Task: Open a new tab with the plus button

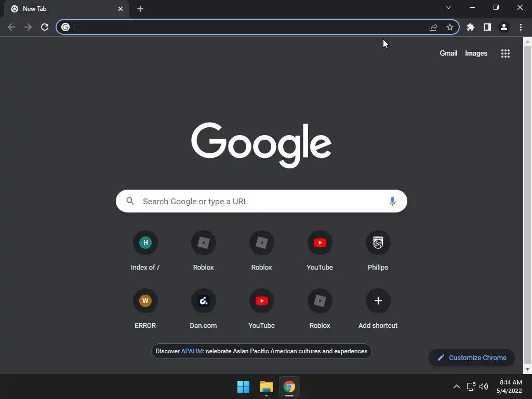Action: [140, 9]
